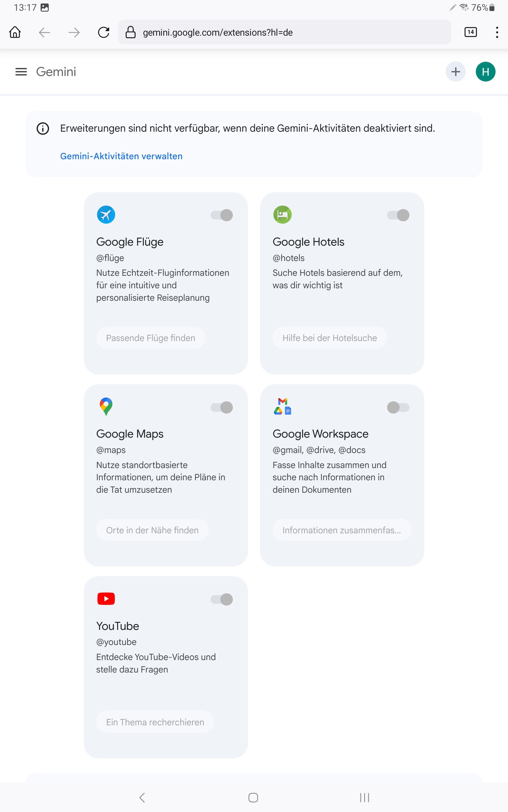The image size is (508, 812).
Task: Tap the Google Maps pin icon
Action: coord(106,407)
